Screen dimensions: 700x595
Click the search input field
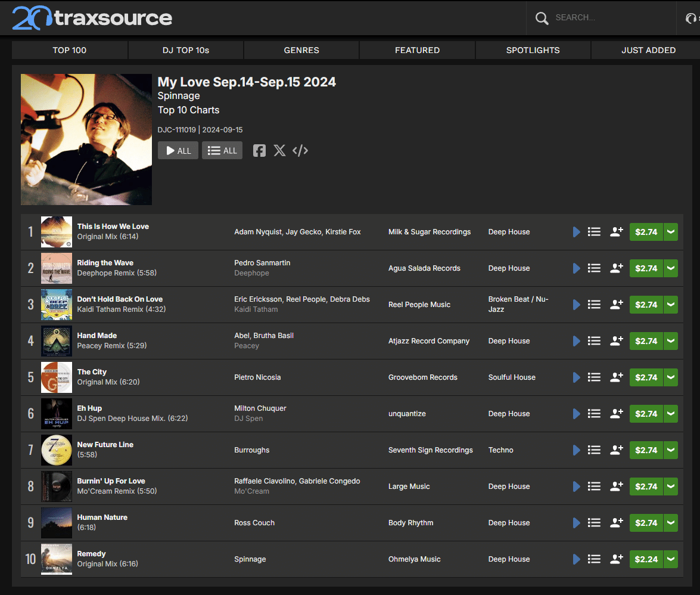click(x=612, y=18)
